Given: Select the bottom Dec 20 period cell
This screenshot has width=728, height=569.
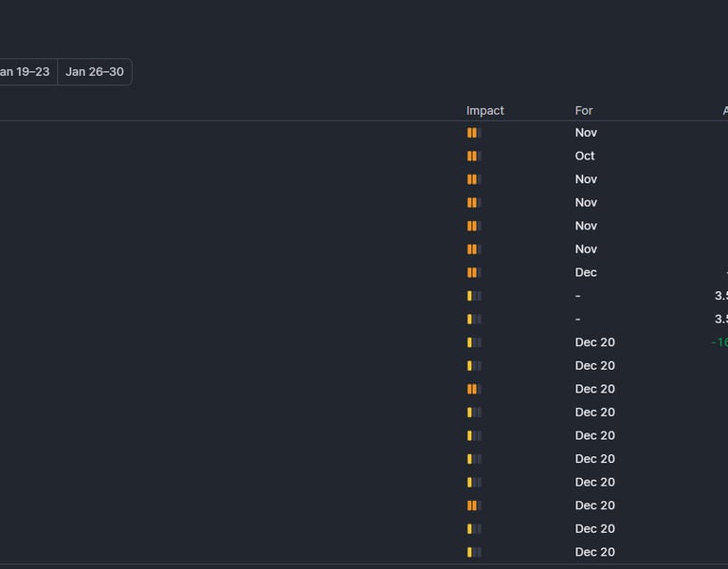Looking at the screenshot, I should (x=594, y=552).
